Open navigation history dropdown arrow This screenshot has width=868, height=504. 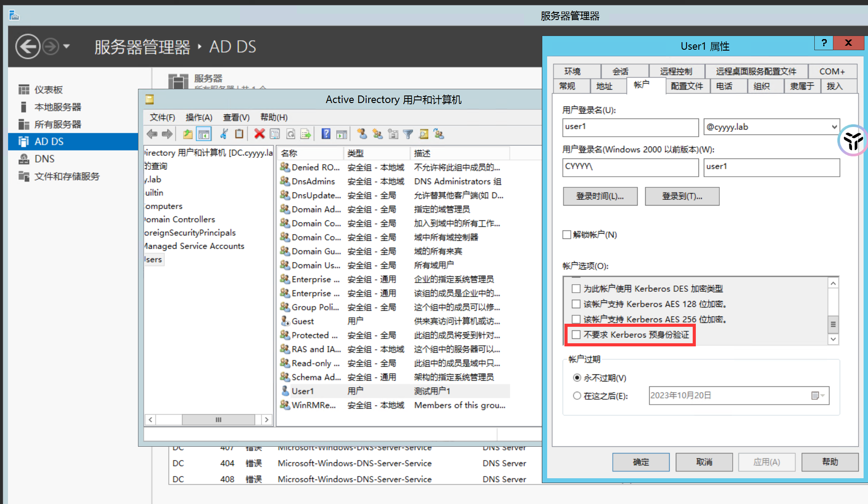click(x=67, y=46)
